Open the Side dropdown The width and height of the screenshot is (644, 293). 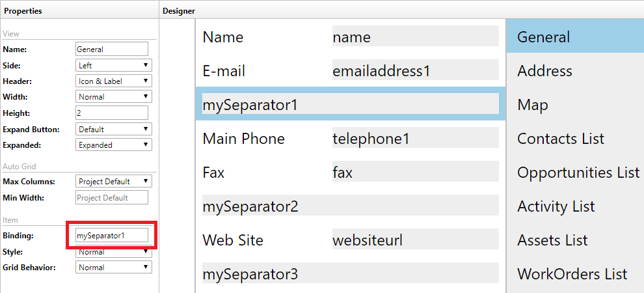[114, 65]
